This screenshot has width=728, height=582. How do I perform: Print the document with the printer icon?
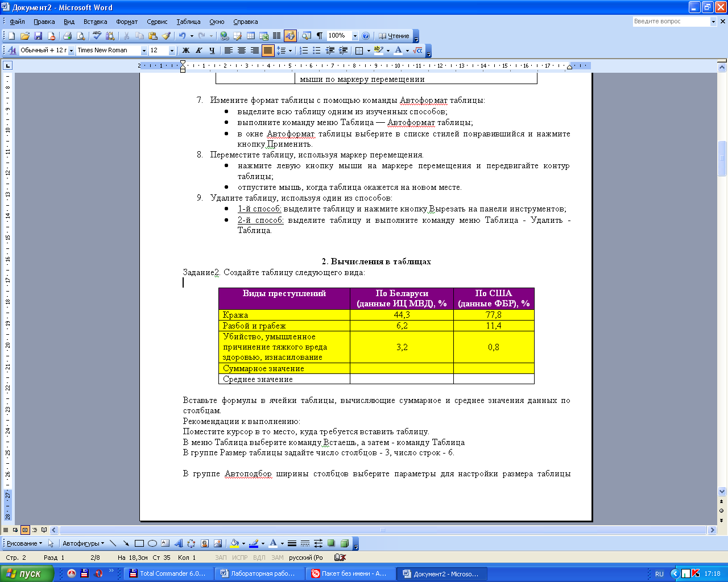click(x=67, y=36)
